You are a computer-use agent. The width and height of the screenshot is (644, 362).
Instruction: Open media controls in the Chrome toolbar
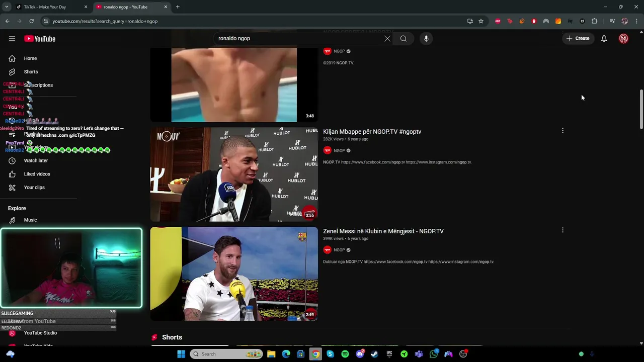(x=612, y=21)
